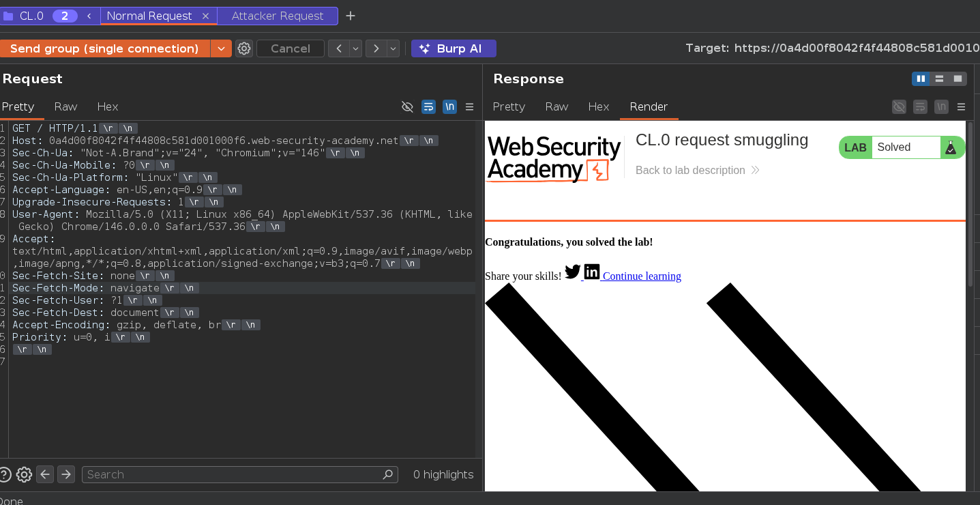
Task: Select the Pretty tab in the Response panel
Action: point(509,106)
